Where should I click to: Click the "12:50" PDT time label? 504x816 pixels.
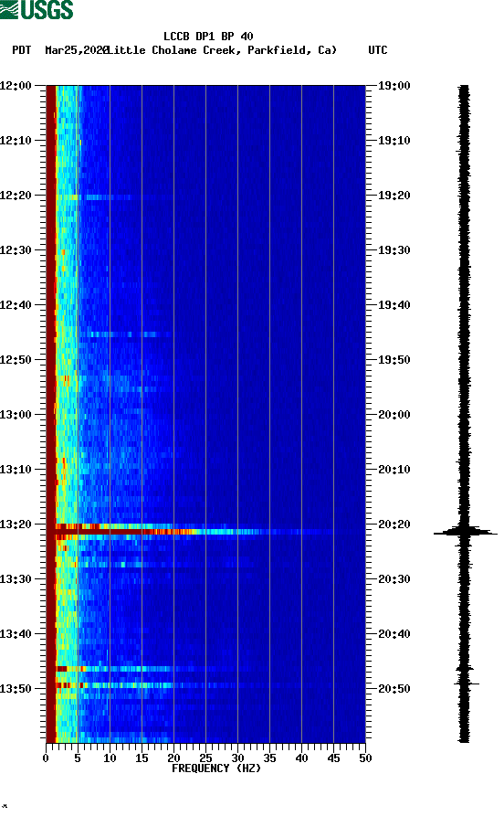(x=16, y=360)
